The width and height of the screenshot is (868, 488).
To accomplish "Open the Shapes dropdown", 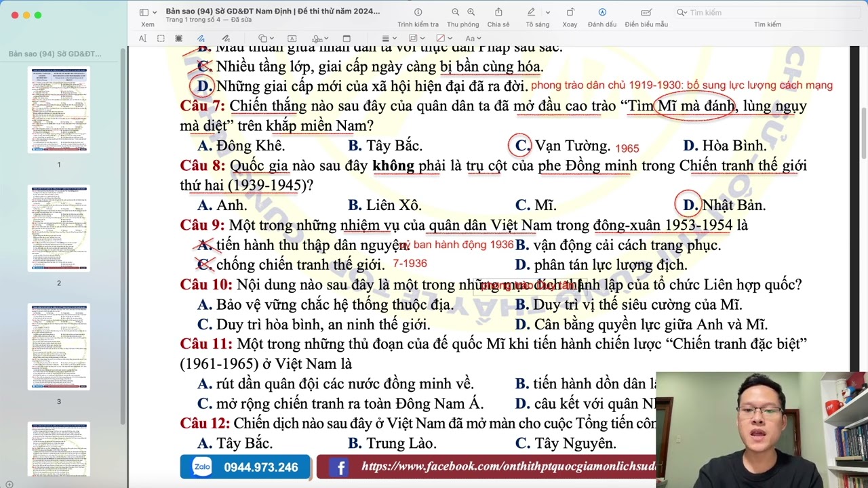I will [267, 39].
